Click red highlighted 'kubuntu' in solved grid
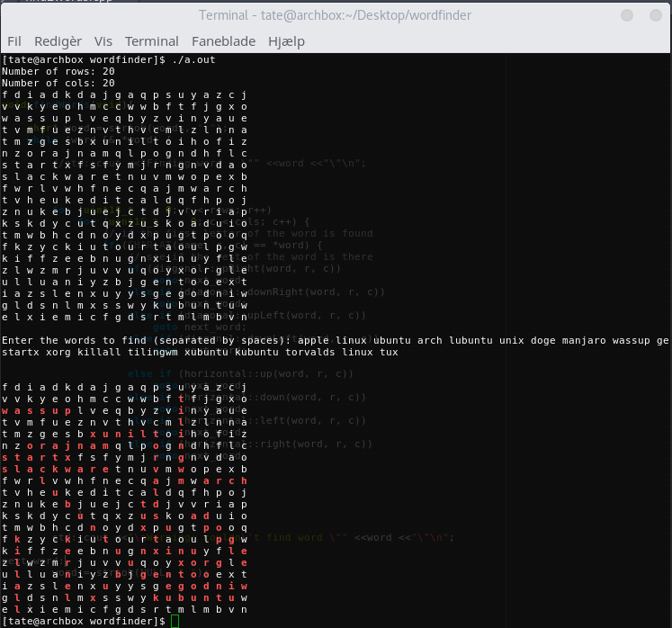 (193, 597)
